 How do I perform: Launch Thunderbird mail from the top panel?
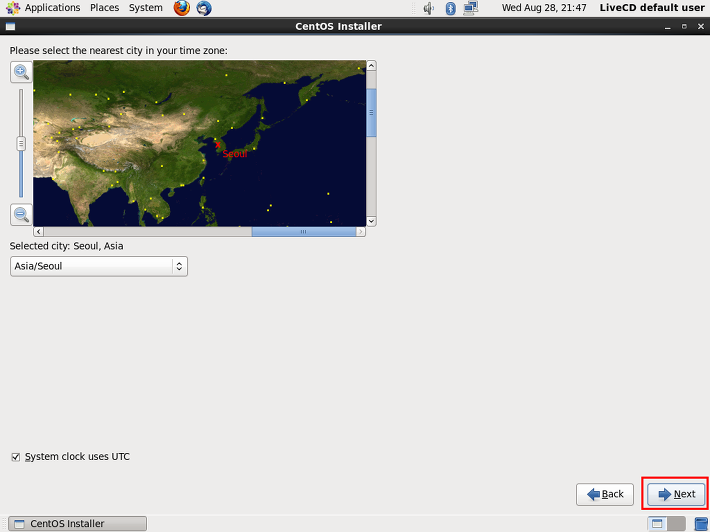[204, 8]
